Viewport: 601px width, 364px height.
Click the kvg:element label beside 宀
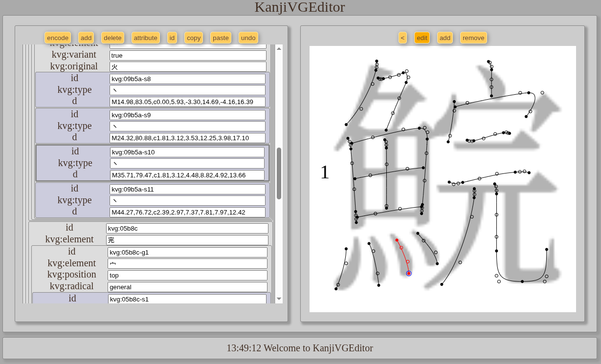pyautogui.click(x=72, y=263)
